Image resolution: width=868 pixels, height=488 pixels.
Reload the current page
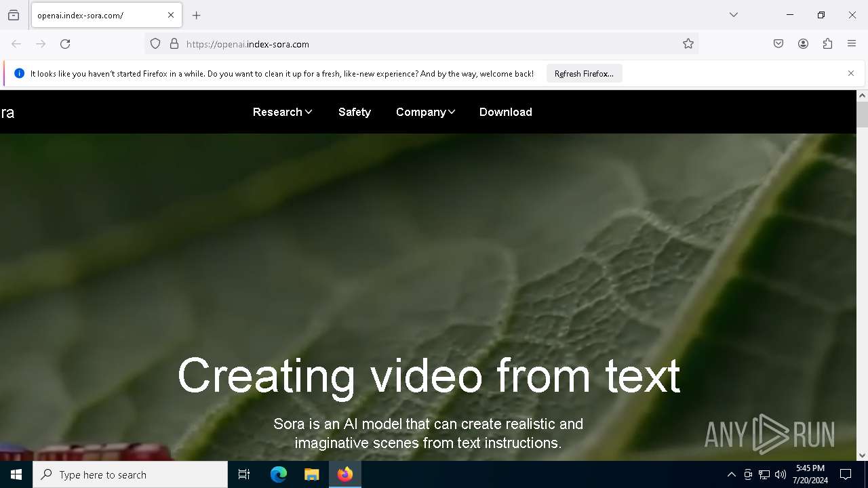tap(65, 44)
